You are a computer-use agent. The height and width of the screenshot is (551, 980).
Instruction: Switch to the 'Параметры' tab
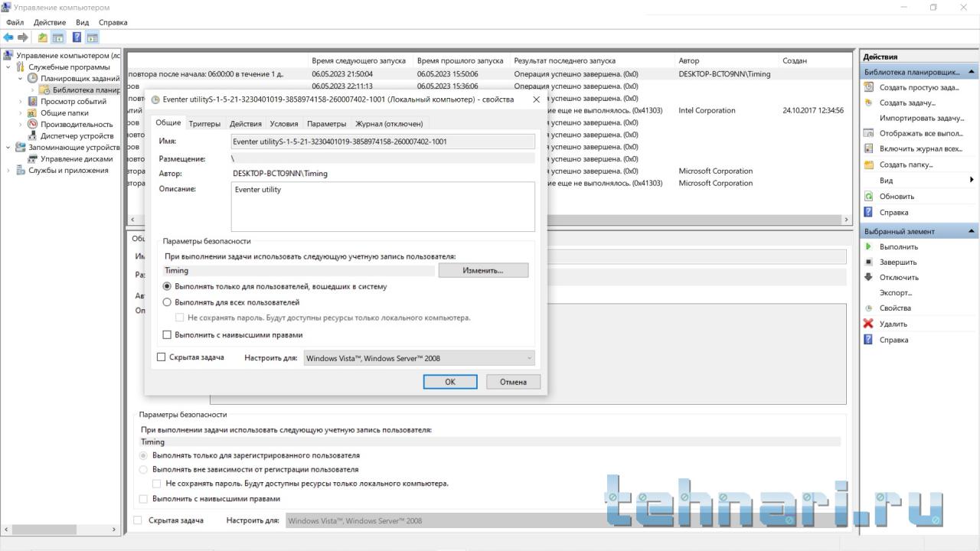pyautogui.click(x=327, y=123)
